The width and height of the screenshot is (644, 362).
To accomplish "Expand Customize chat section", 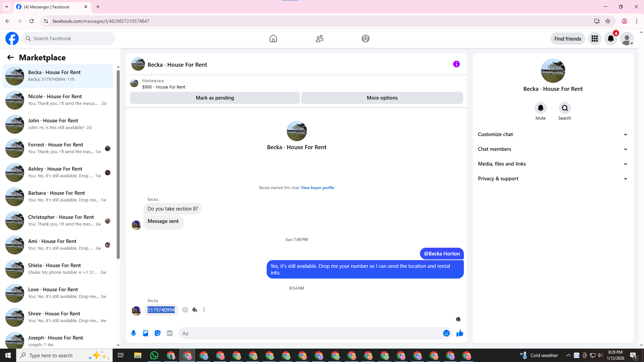I will (x=552, y=134).
